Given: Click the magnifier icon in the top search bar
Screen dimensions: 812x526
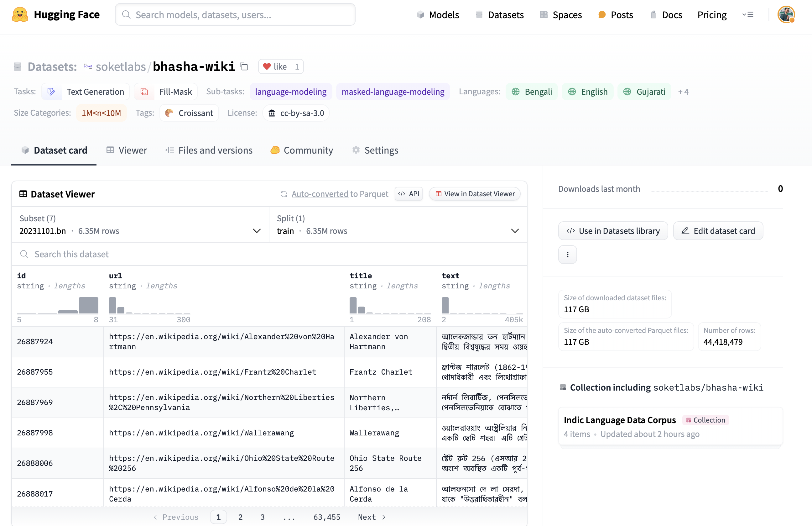Looking at the screenshot, I should point(126,15).
